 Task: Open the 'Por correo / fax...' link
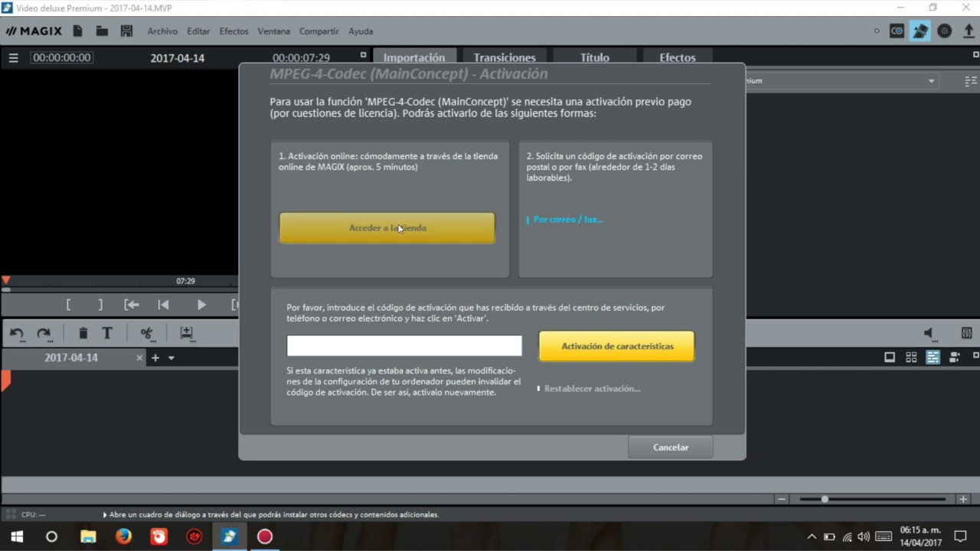tap(568, 220)
